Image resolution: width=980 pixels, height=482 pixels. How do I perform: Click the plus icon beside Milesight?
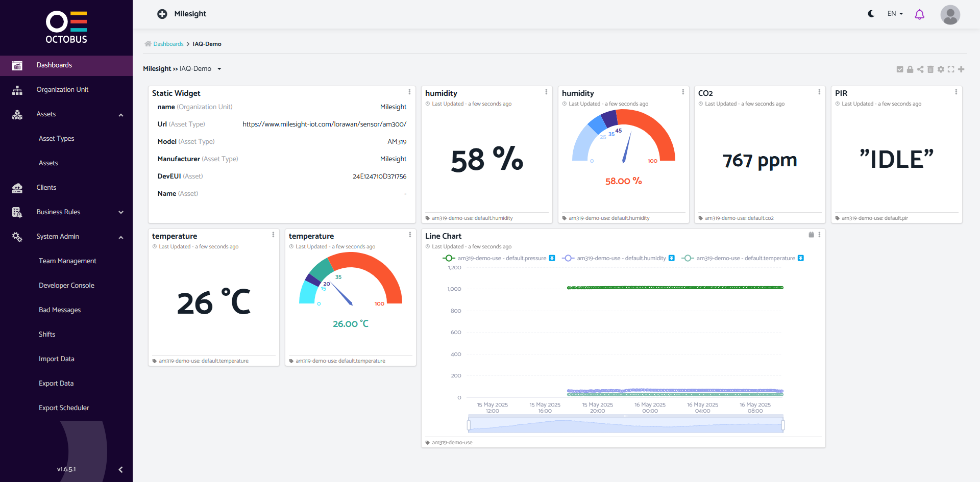pos(162,14)
